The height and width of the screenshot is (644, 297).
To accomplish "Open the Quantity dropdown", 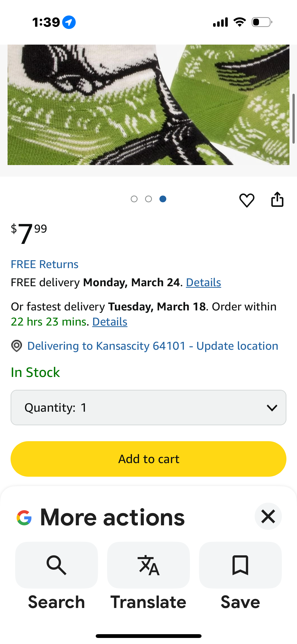I will point(148,407).
